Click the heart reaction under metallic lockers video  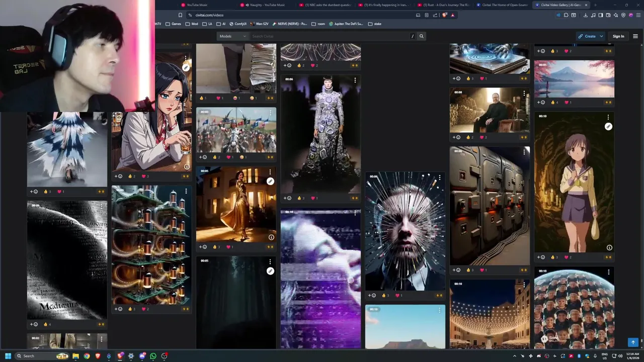click(483, 270)
